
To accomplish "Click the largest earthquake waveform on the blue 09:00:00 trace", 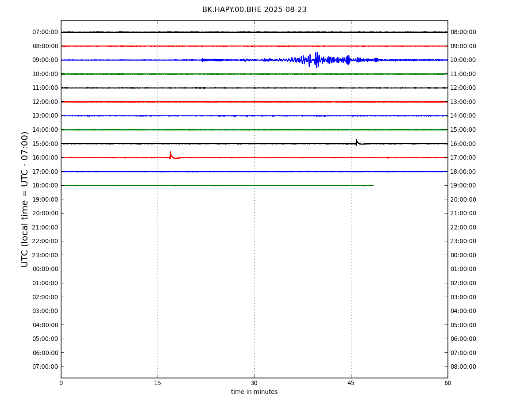I will pyautogui.click(x=316, y=60).
